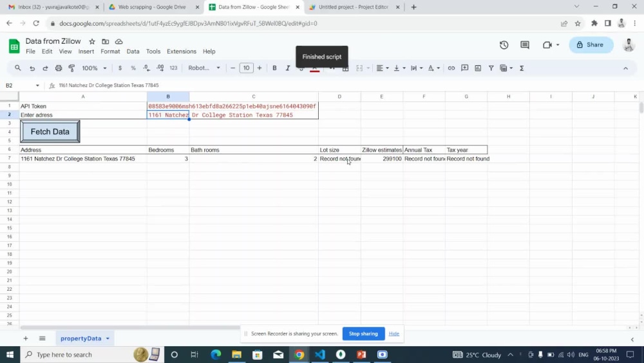Star the Data from Zillow document
The image size is (644, 363).
coord(92,41)
